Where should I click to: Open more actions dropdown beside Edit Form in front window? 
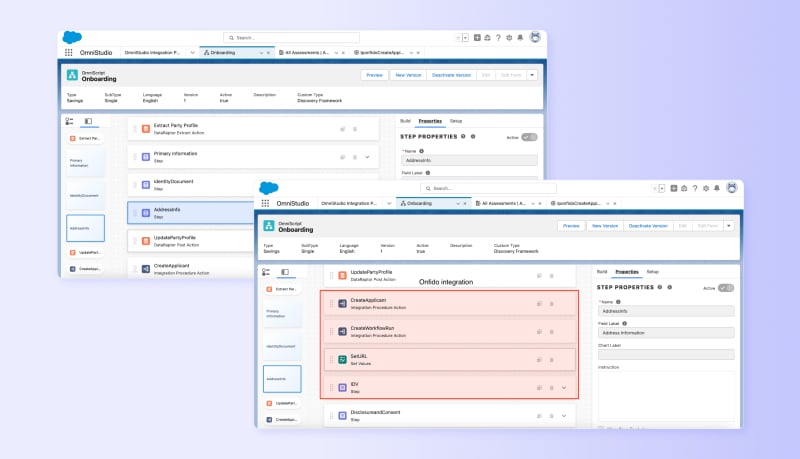pyautogui.click(x=729, y=226)
